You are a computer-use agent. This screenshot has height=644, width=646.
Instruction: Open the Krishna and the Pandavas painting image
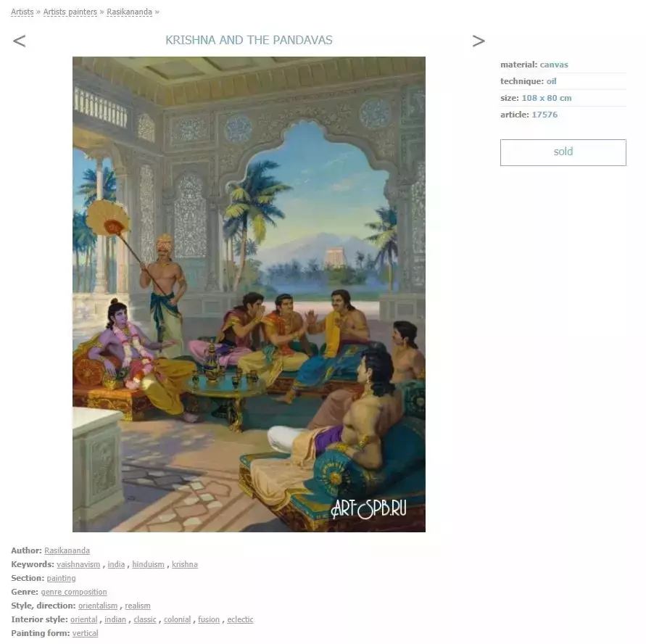pos(249,294)
